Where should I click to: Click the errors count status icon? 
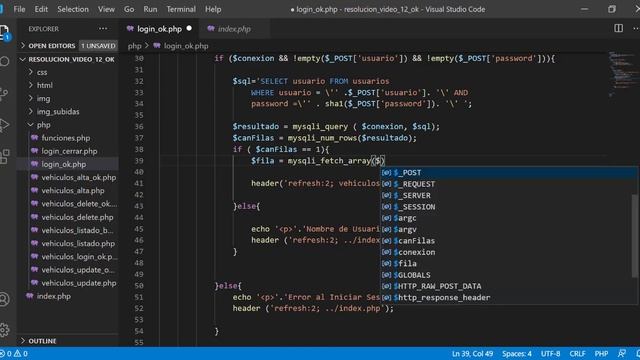pyautogui.click(x=5, y=353)
